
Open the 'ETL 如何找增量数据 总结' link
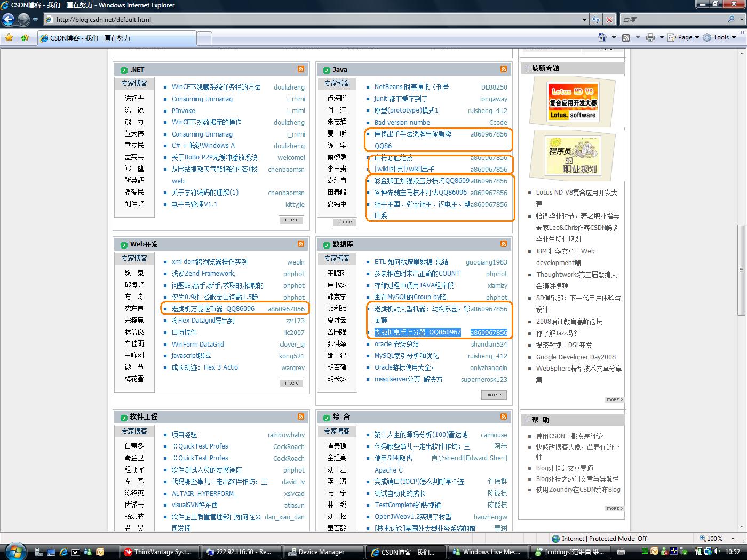coord(411,262)
